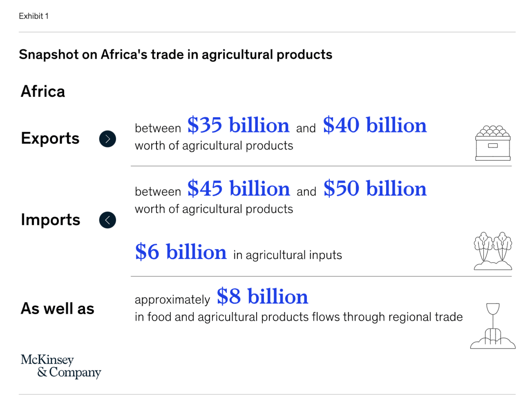This screenshot has height=415, width=532.
Task: Click the 'in agricultural inputs' text
Action: coord(287,255)
